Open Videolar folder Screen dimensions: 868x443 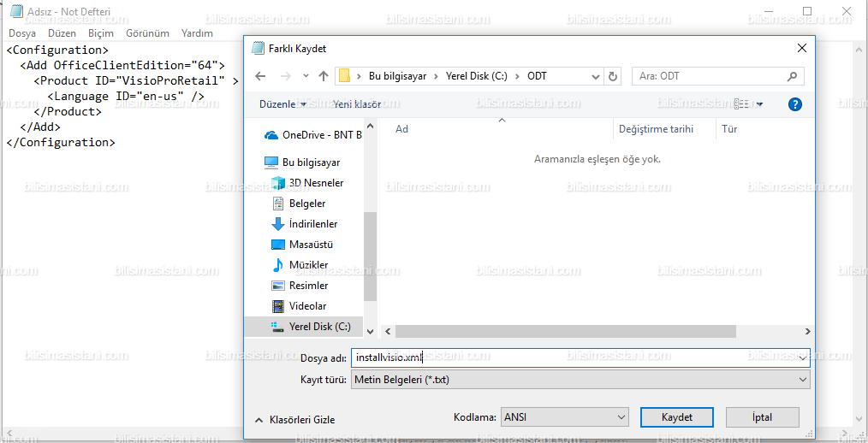click(299, 306)
